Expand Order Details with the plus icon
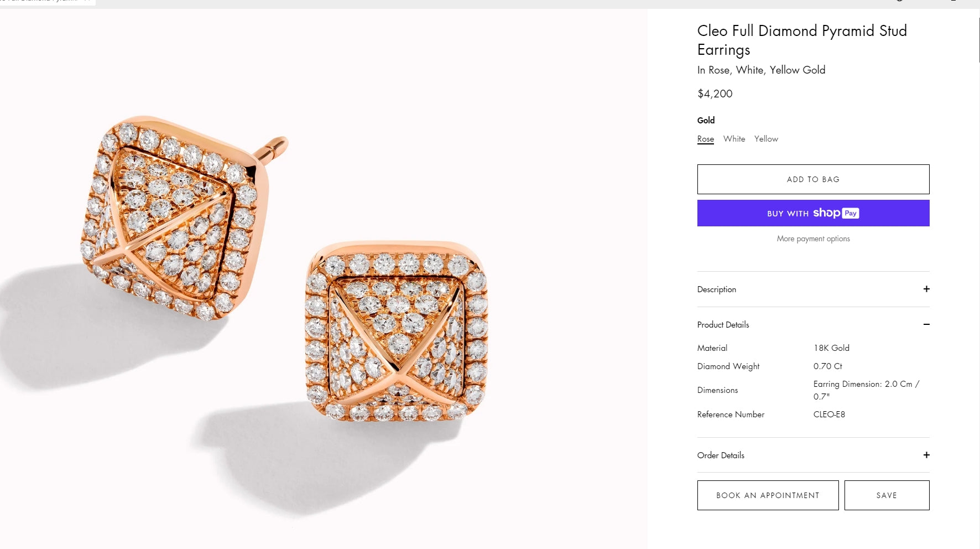The width and height of the screenshot is (980, 549). pos(926,455)
